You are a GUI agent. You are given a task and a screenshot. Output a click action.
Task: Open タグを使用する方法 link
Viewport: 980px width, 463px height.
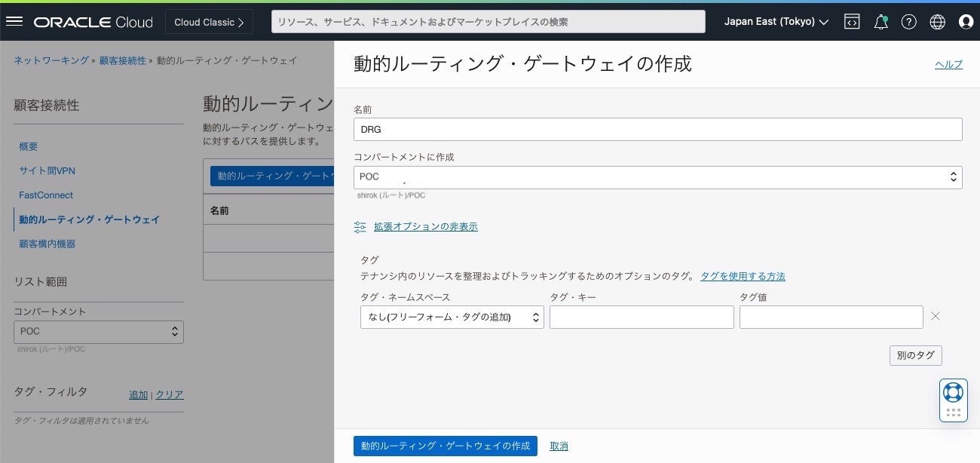[x=743, y=276]
